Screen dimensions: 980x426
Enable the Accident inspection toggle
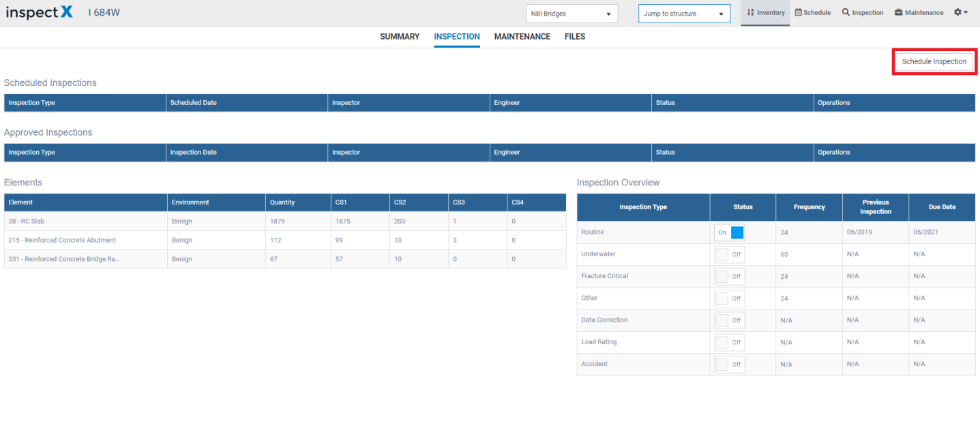[729, 364]
